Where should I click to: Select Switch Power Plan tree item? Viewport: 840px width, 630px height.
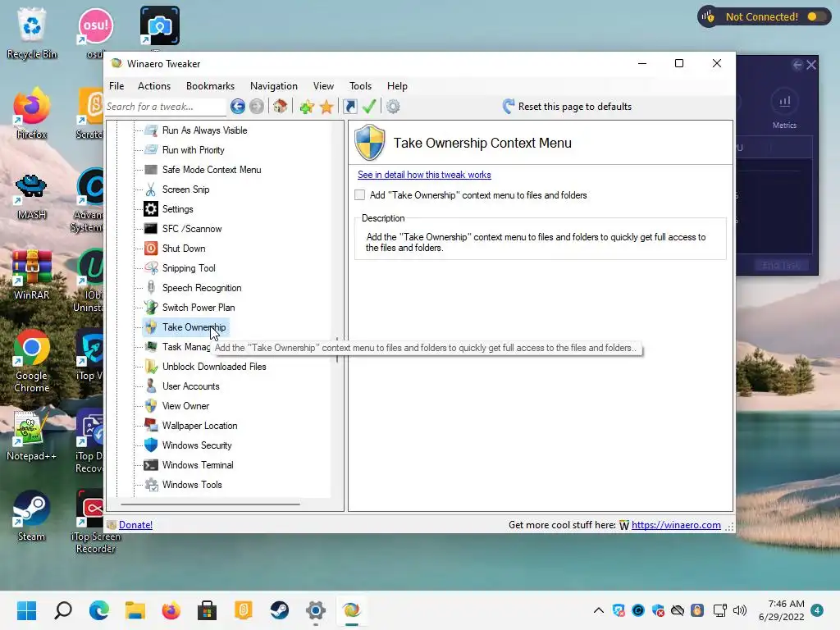pyautogui.click(x=199, y=308)
